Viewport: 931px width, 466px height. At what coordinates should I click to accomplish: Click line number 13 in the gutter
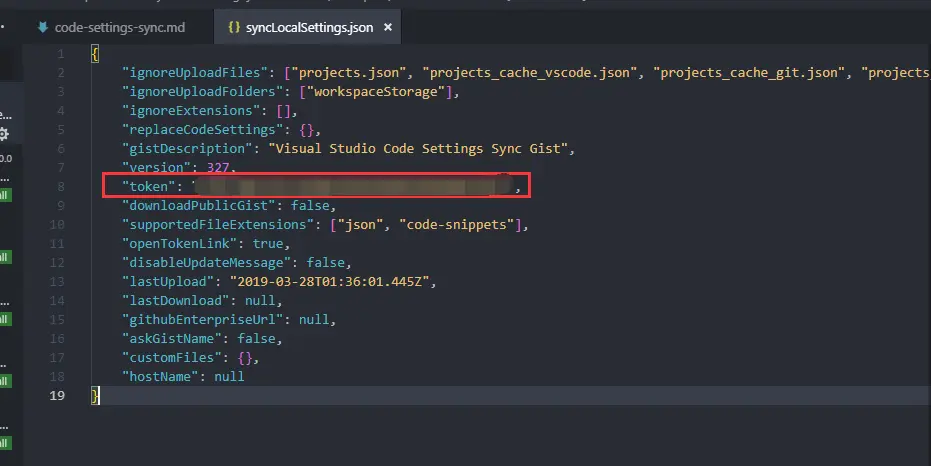pos(57,281)
